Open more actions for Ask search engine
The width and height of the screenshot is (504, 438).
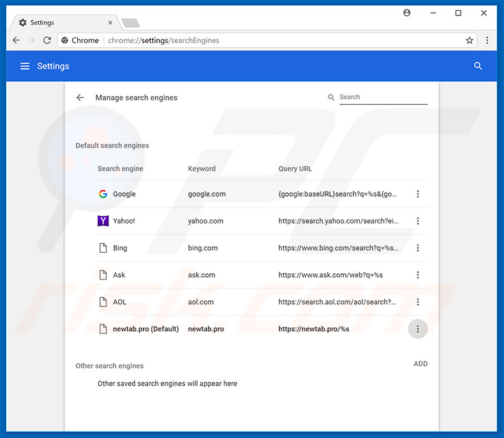coord(418,275)
